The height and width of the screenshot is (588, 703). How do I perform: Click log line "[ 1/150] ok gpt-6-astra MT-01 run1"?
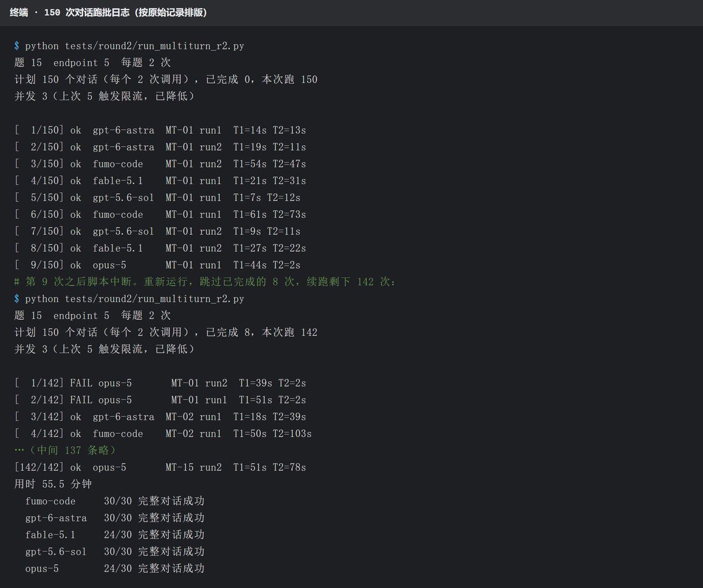pyautogui.click(x=160, y=130)
